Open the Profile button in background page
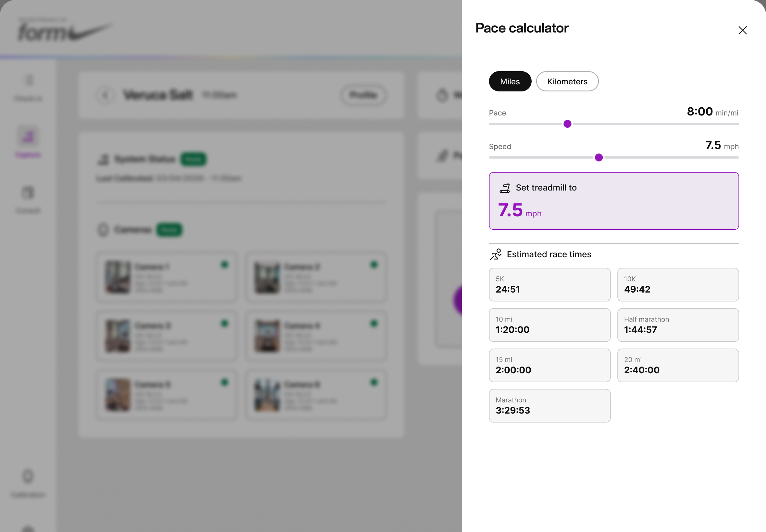This screenshot has height=532, width=766. pos(364,95)
